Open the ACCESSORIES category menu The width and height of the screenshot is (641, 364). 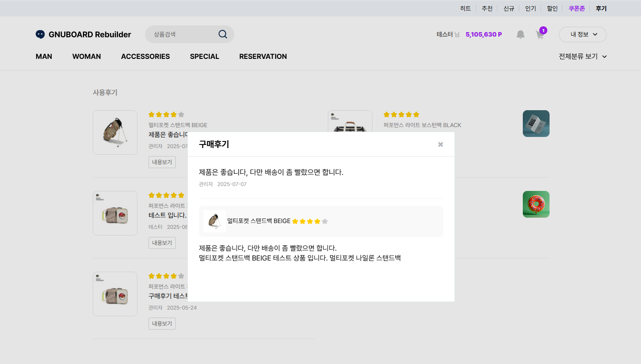[x=145, y=57]
